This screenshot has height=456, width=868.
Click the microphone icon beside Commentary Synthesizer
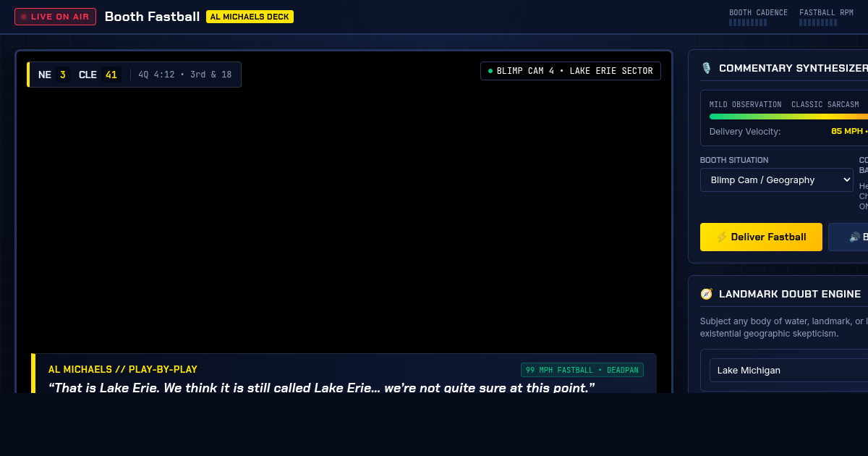click(706, 68)
